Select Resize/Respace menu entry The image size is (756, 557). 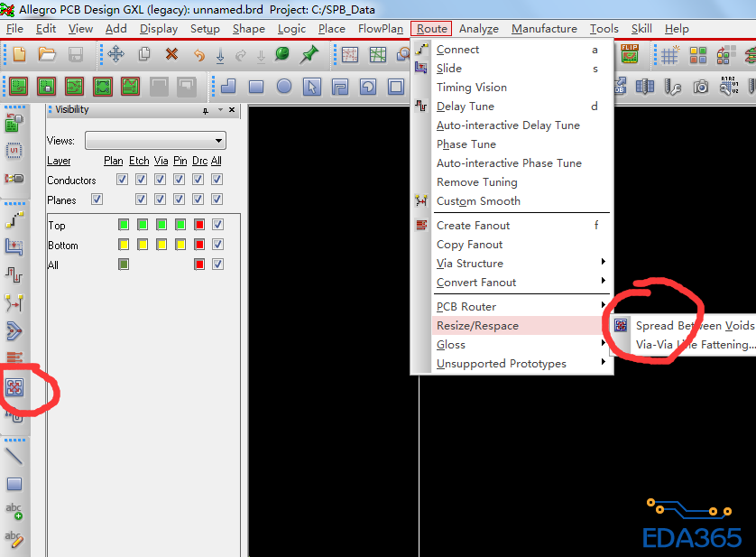(x=522, y=325)
